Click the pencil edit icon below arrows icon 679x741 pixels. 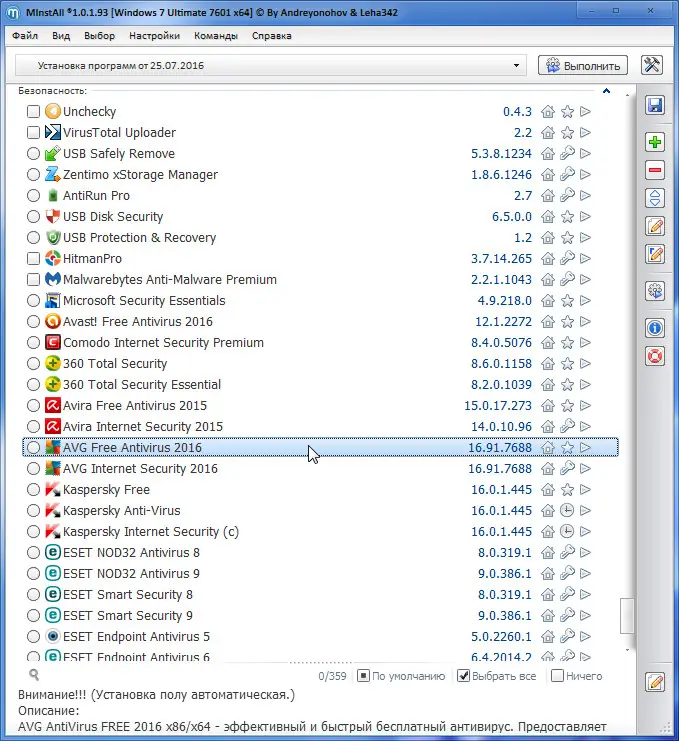(655, 226)
